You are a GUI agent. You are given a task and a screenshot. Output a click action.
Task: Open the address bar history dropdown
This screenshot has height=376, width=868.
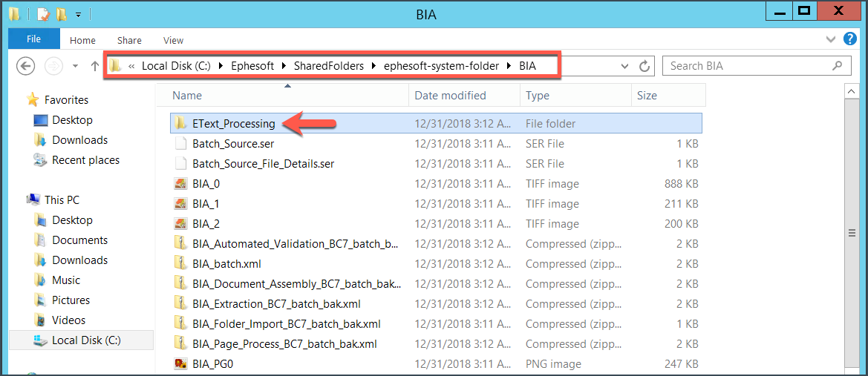[x=625, y=66]
